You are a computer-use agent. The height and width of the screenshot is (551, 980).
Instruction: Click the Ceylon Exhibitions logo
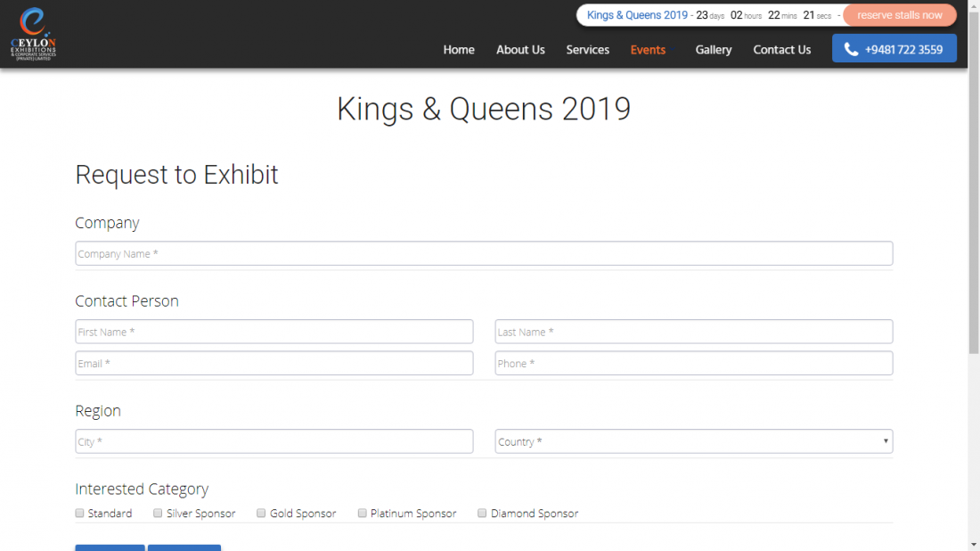[x=33, y=34]
